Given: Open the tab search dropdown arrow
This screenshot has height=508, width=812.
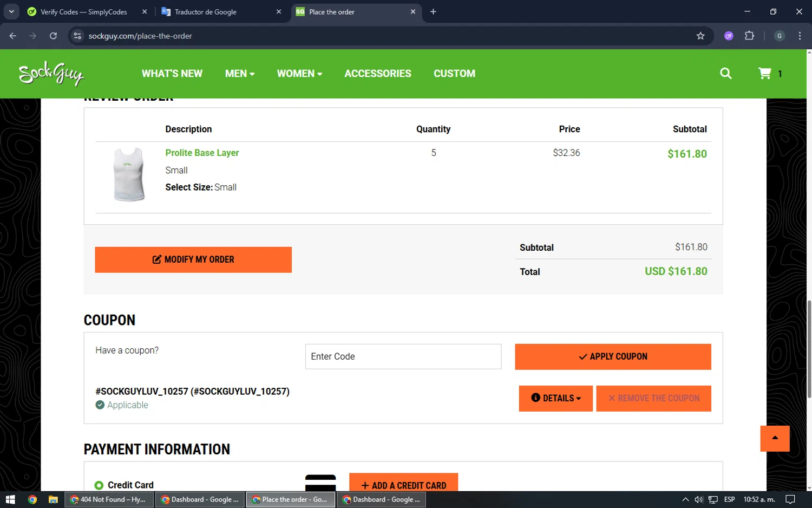Looking at the screenshot, I should pyautogui.click(x=11, y=11).
